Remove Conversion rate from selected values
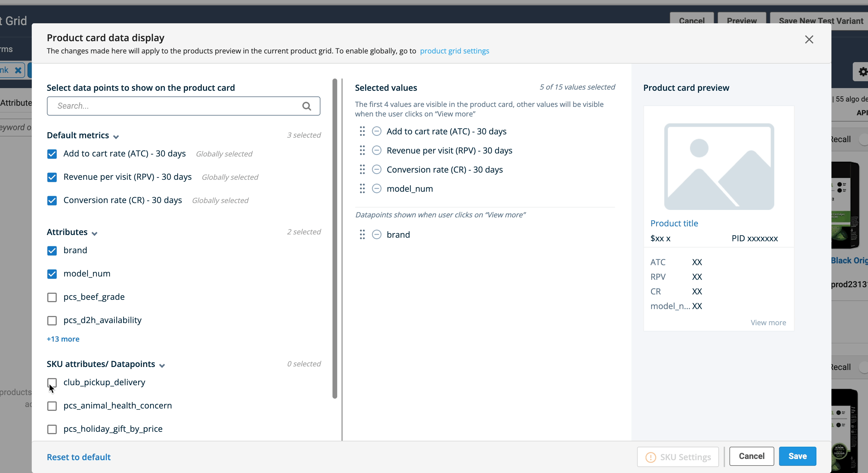Image resolution: width=868 pixels, height=473 pixels. pyautogui.click(x=376, y=169)
